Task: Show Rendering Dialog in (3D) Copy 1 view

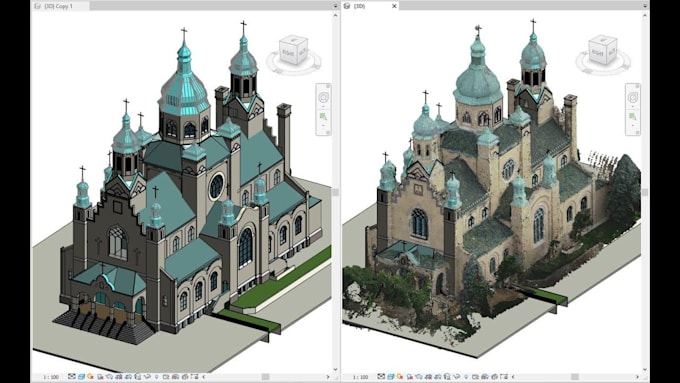Action: coord(110,377)
